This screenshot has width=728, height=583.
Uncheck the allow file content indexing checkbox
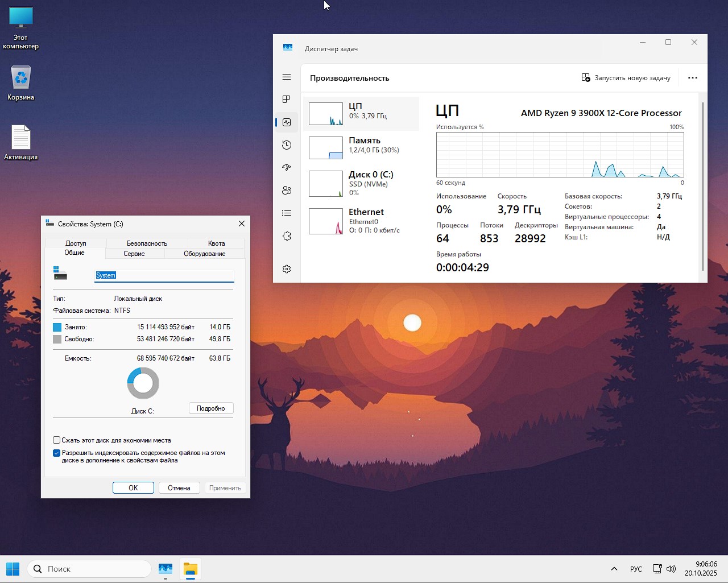pos(57,453)
